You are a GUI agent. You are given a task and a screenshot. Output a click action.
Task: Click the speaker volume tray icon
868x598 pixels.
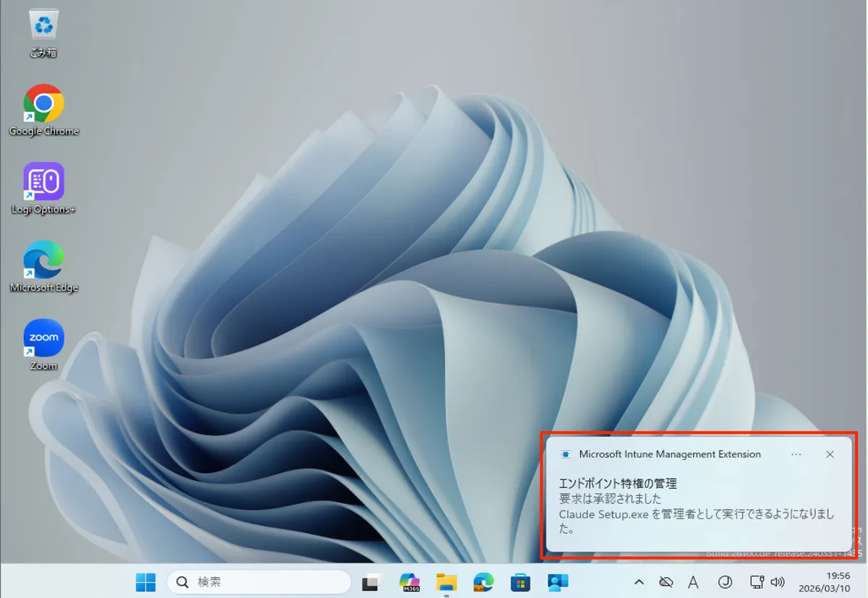tap(778, 582)
